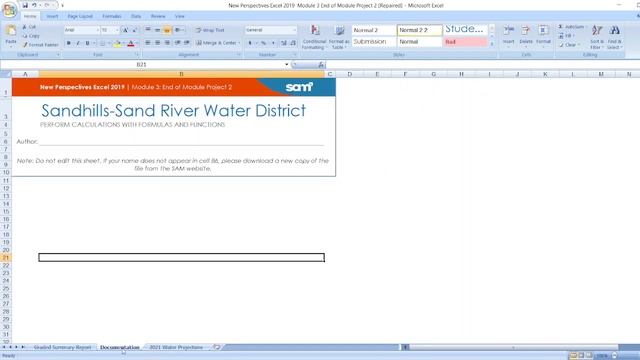Click Merge & Center
Screen dimensions: 640x360
pos(216,43)
